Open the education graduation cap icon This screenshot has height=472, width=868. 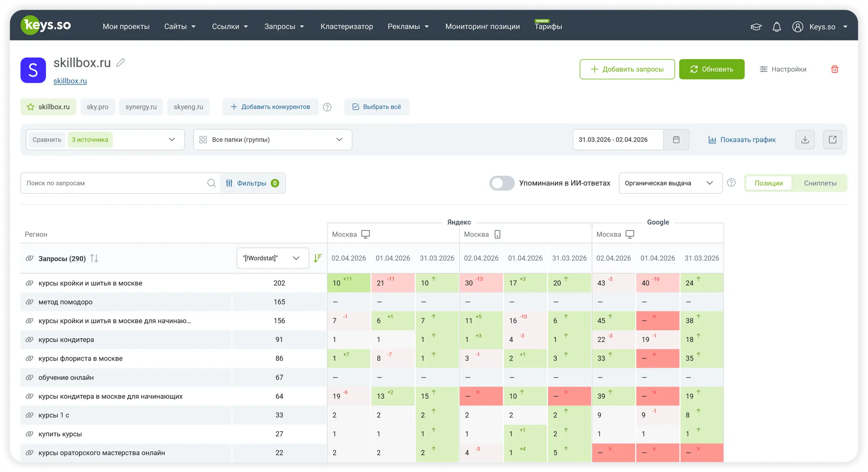tap(756, 27)
